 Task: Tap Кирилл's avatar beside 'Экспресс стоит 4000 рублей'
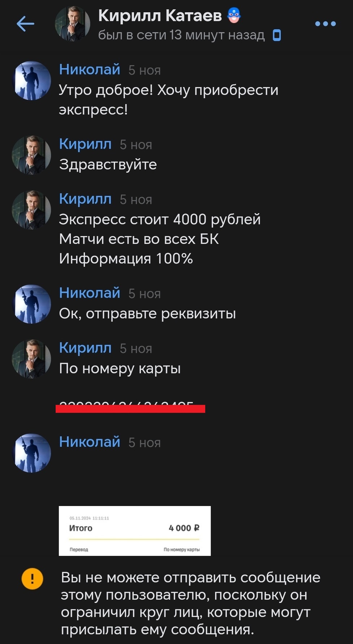click(x=31, y=210)
